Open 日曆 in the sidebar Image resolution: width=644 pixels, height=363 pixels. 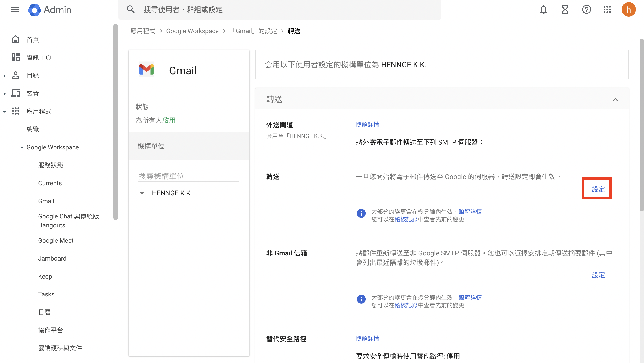45,312
